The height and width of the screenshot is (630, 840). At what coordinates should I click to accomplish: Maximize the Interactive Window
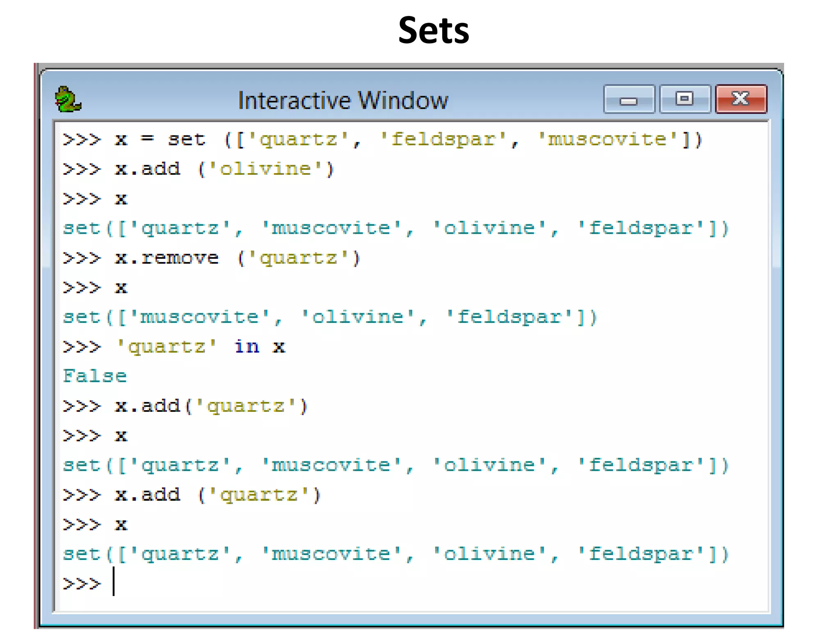click(x=684, y=99)
